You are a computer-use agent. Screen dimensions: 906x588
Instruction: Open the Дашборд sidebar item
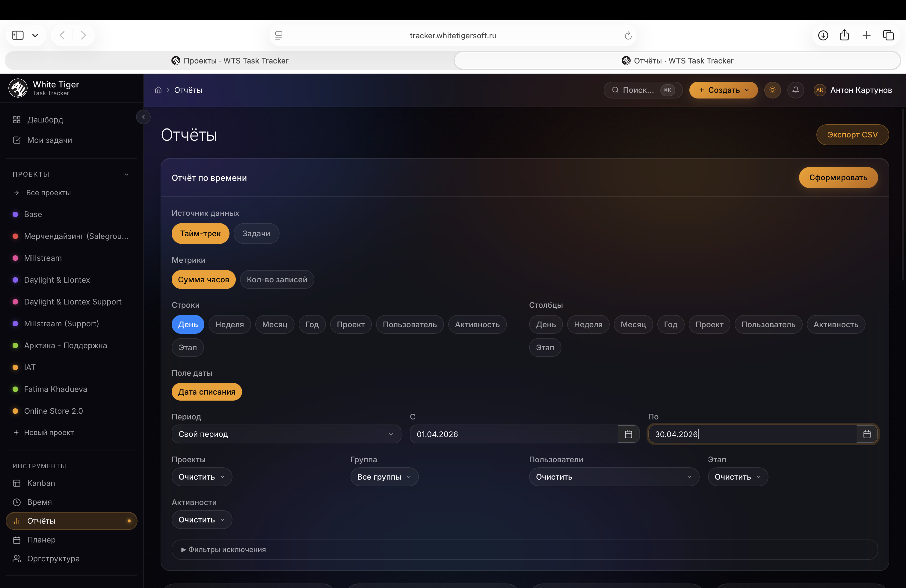72,120
